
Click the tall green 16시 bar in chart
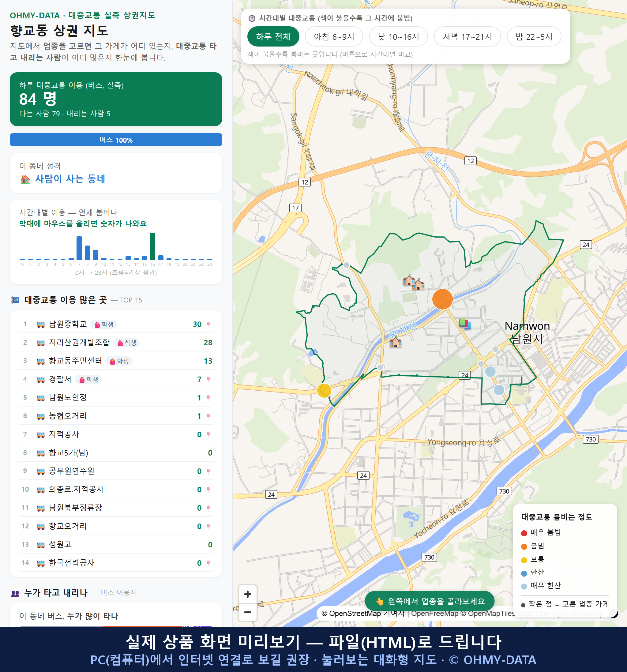(152, 246)
